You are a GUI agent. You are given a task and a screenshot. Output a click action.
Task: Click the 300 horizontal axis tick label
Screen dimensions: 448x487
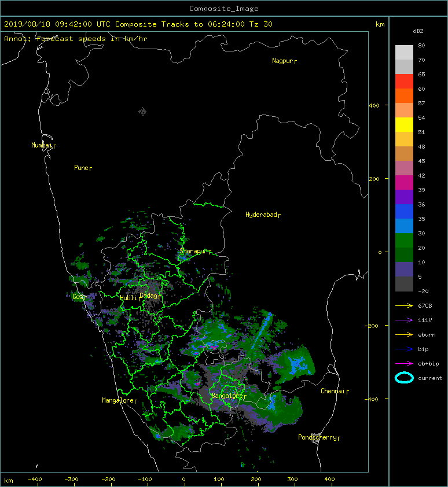292,479
